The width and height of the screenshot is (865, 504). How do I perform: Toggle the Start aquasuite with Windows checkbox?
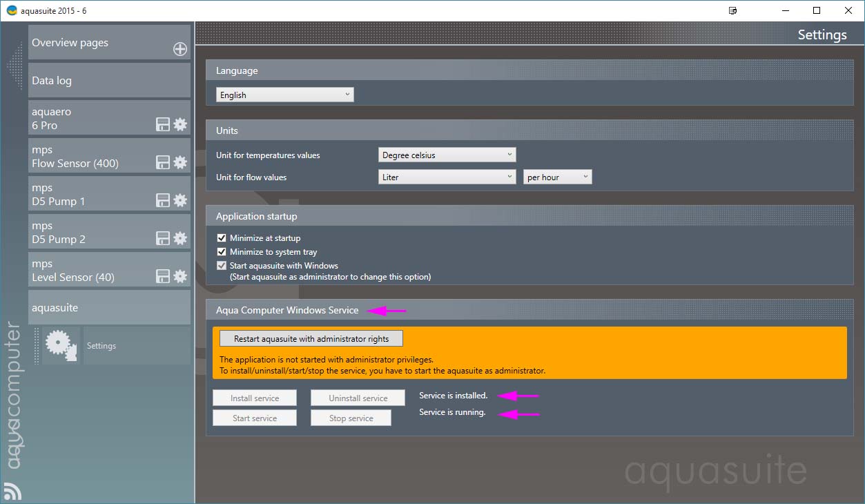tap(222, 266)
